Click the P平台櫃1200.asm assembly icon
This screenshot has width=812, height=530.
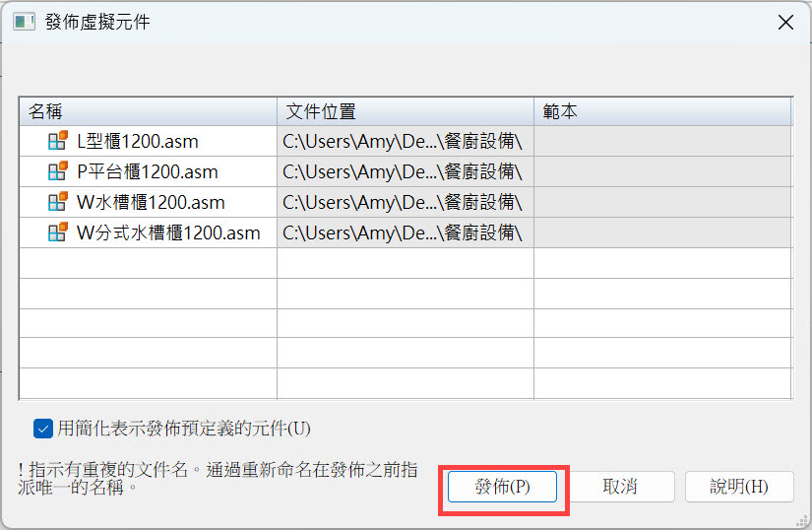(58, 171)
